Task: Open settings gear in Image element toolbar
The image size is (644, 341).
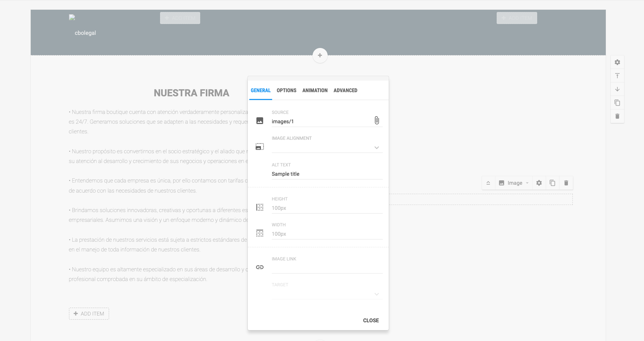Action: (x=539, y=183)
